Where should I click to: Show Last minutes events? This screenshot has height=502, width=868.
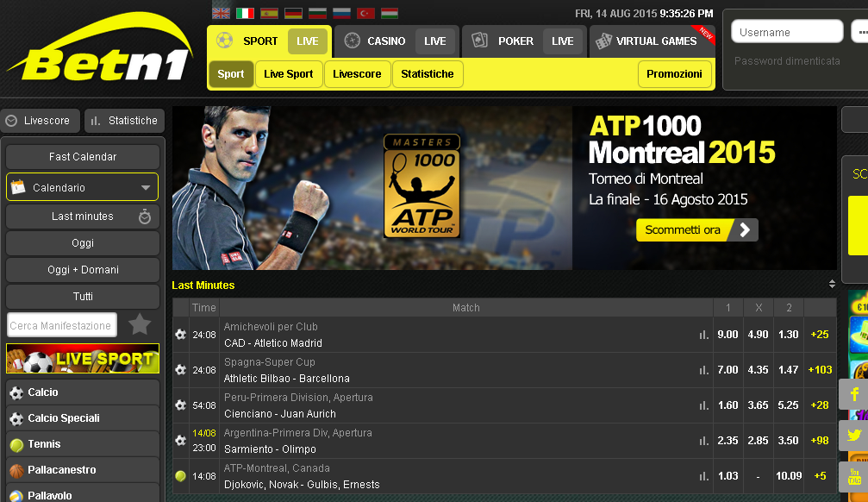pos(83,216)
